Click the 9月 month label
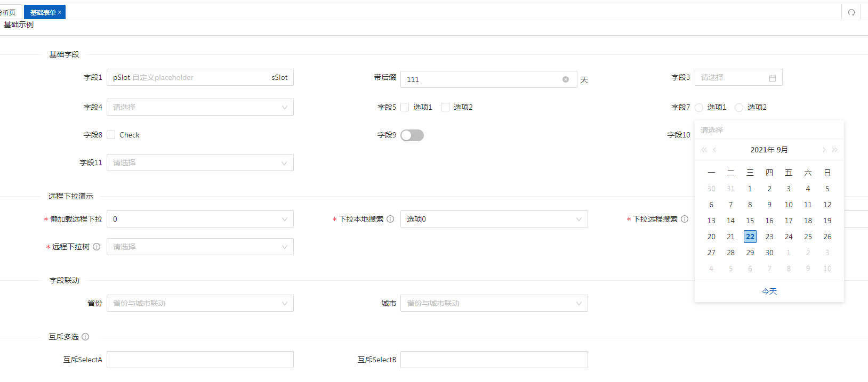Screen dimensions: 868x382 pyautogui.click(x=782, y=150)
